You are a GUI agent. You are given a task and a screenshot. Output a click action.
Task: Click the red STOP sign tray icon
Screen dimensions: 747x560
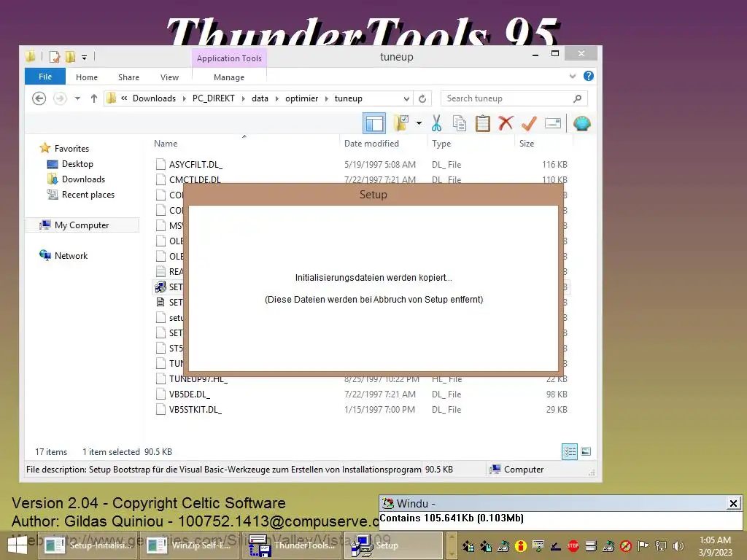573,545
